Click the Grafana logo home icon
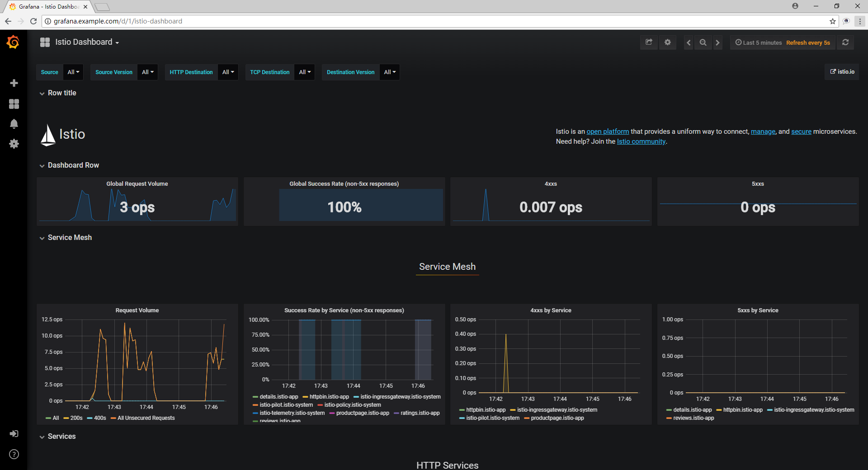 point(13,42)
